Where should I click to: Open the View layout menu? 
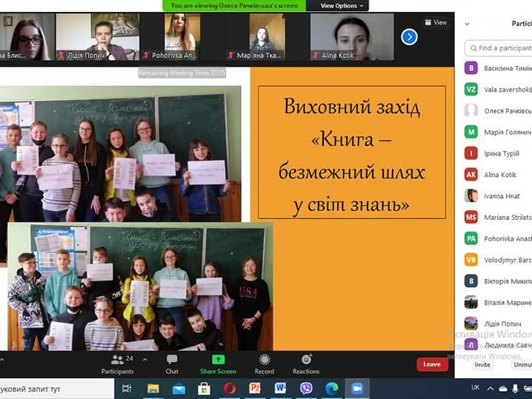pos(436,22)
